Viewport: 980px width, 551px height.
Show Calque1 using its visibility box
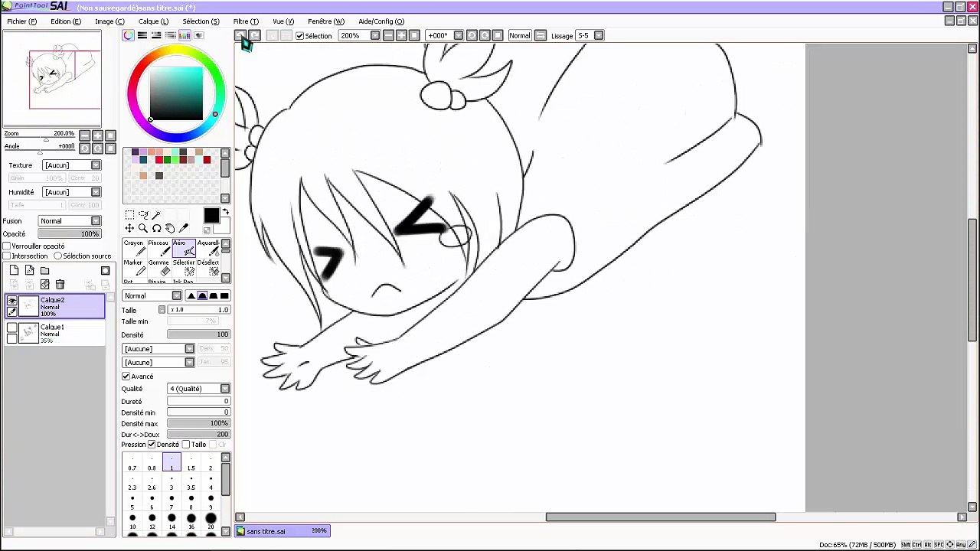click(11, 328)
